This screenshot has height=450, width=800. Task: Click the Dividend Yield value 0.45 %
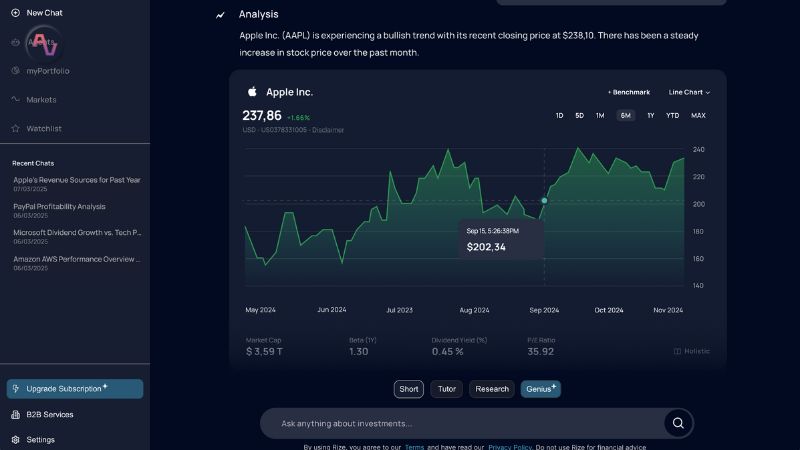tap(447, 352)
